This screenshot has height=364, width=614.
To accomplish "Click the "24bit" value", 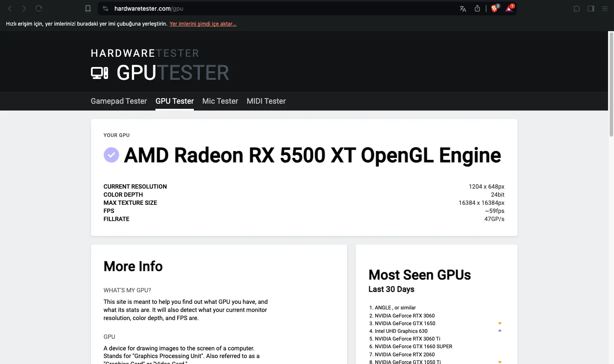I will tap(497, 195).
